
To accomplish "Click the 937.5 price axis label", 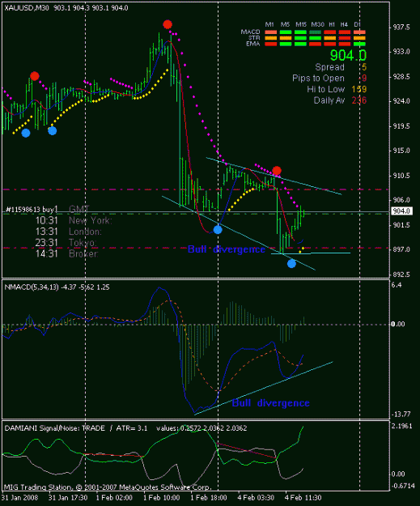I will coord(401,28).
